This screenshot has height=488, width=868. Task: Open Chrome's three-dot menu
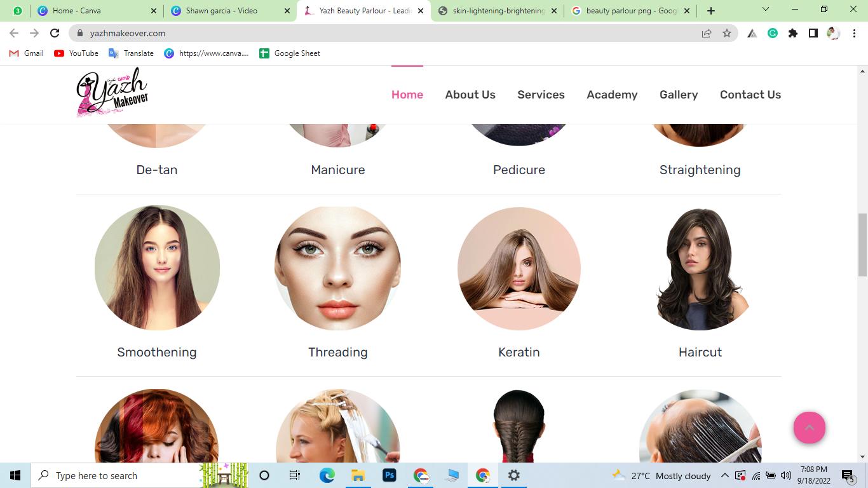tap(855, 33)
